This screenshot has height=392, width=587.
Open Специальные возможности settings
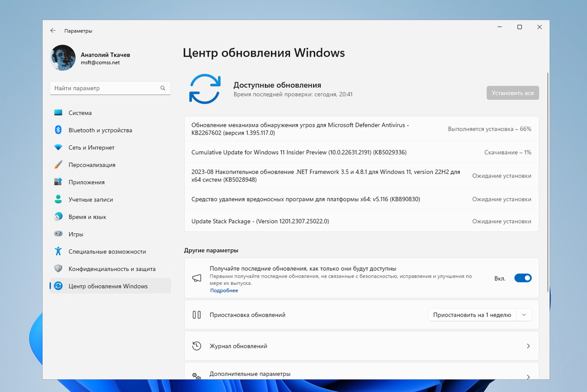[x=110, y=251]
